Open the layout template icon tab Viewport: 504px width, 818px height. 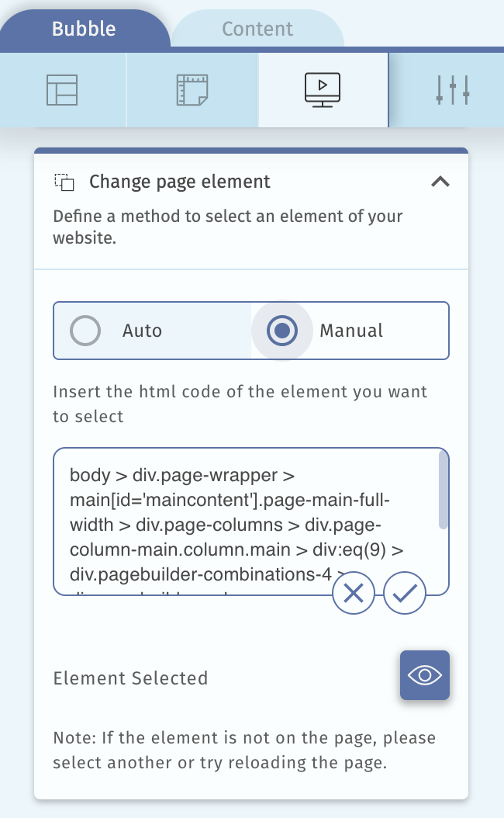62,90
